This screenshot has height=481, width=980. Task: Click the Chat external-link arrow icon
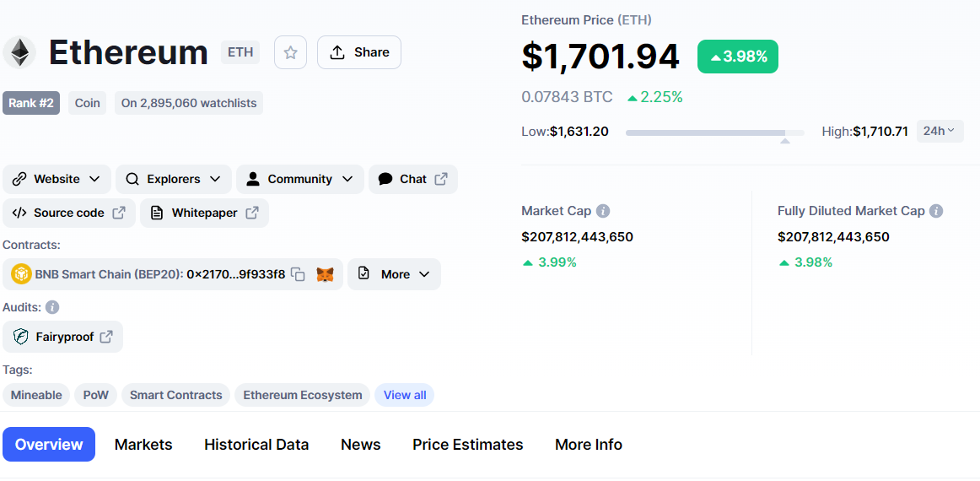[x=441, y=179]
